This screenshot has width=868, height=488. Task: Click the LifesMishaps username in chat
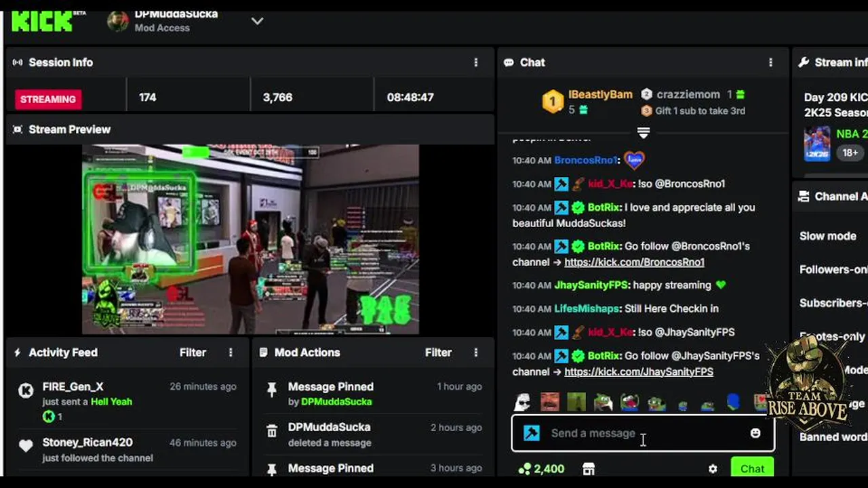587,308
